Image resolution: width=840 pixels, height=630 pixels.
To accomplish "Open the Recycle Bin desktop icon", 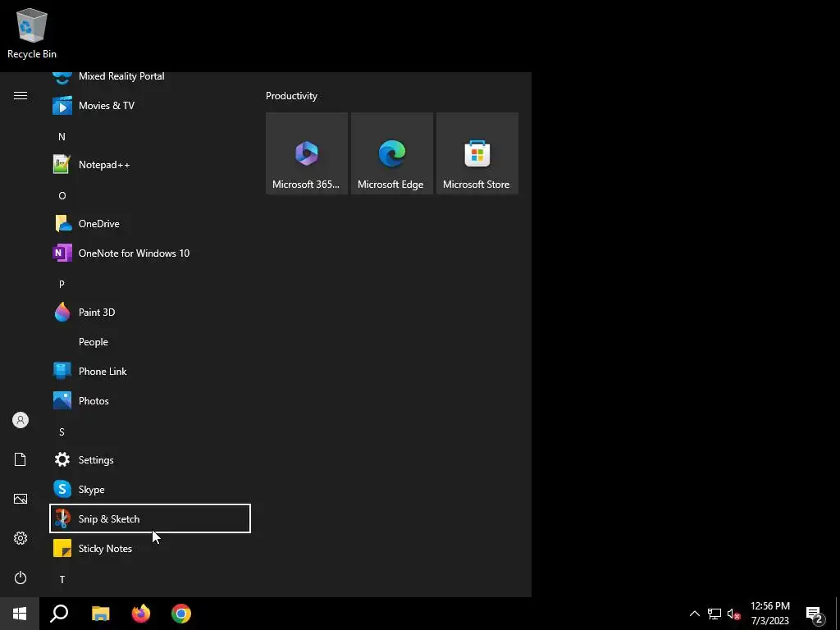I will point(32,34).
